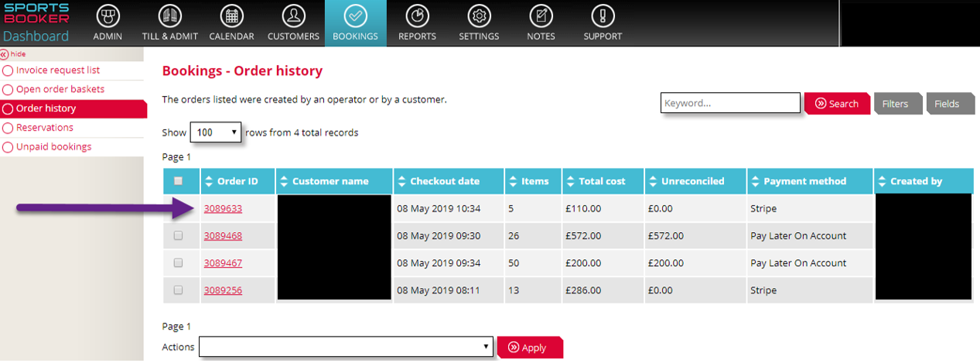Click Pay Later On Account for order 3089468
The image size is (980, 363).
[798, 235]
